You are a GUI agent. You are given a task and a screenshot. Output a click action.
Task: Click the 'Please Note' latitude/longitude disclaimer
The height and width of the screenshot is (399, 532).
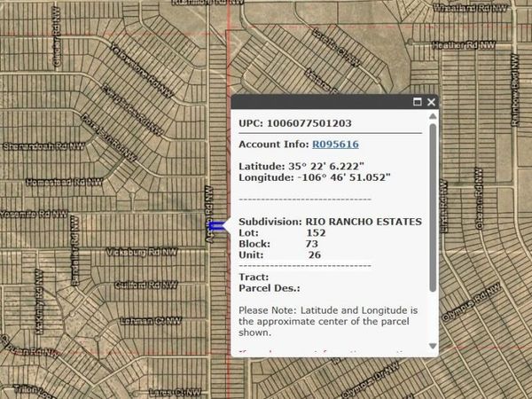pos(328,321)
